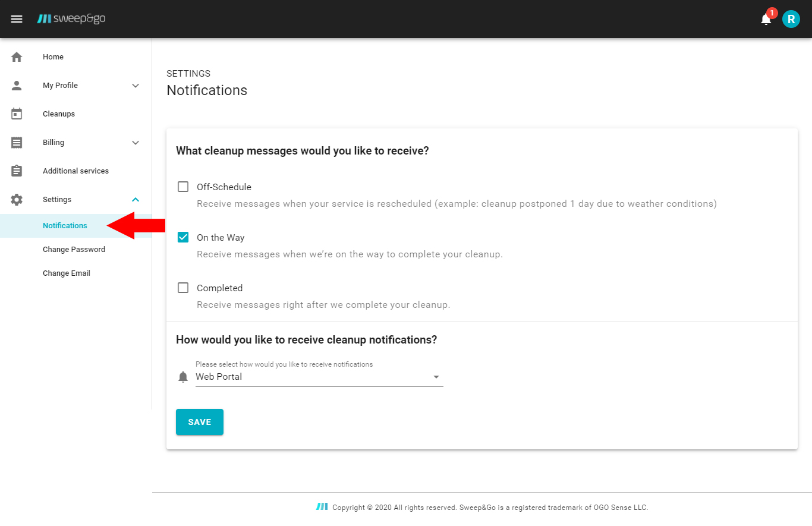
Task: Uncheck the On the Way checkbox
Action: (183, 237)
